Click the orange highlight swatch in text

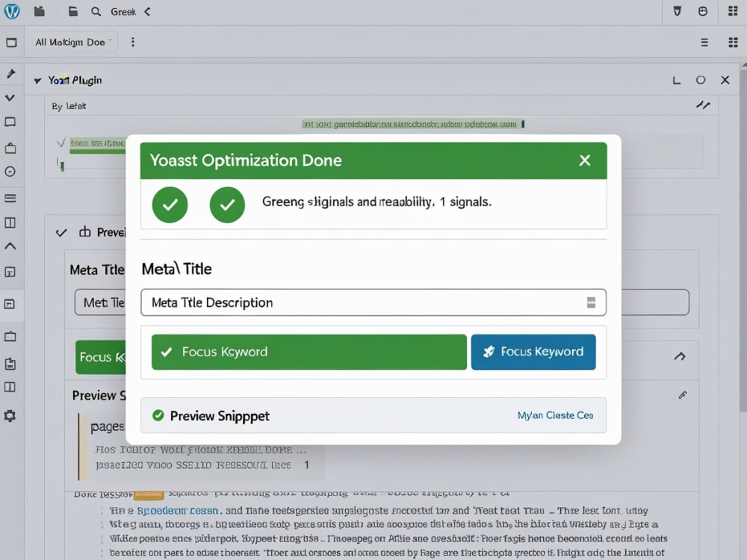(x=149, y=495)
